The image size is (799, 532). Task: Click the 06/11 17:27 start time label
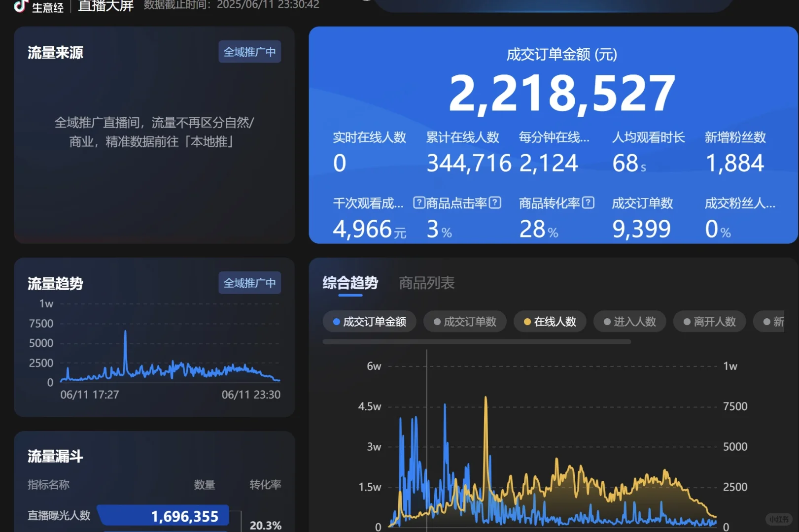point(90,395)
